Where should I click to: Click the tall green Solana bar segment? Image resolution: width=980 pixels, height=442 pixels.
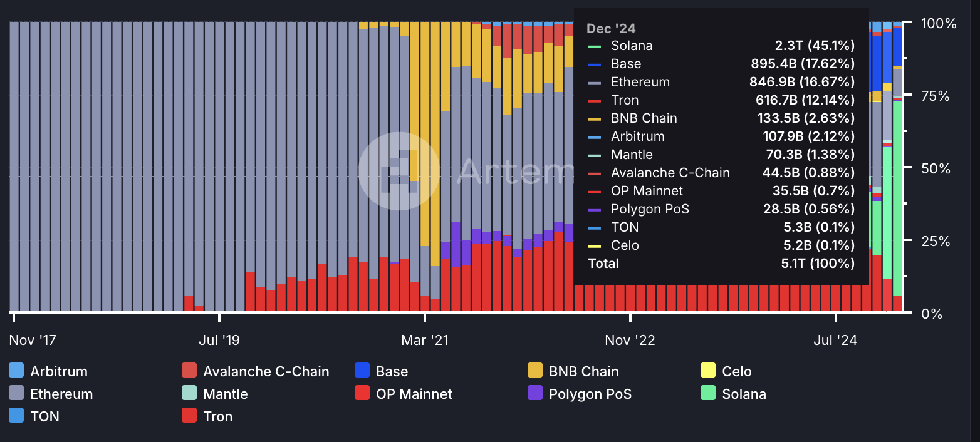897,198
